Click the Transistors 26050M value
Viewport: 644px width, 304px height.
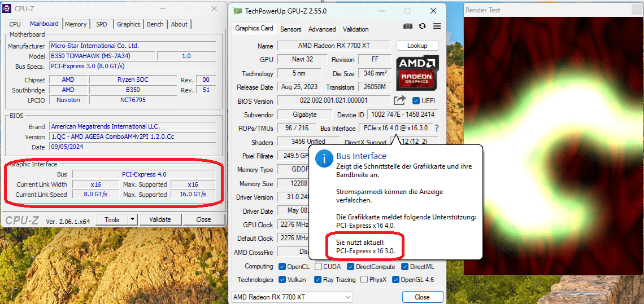pos(375,87)
